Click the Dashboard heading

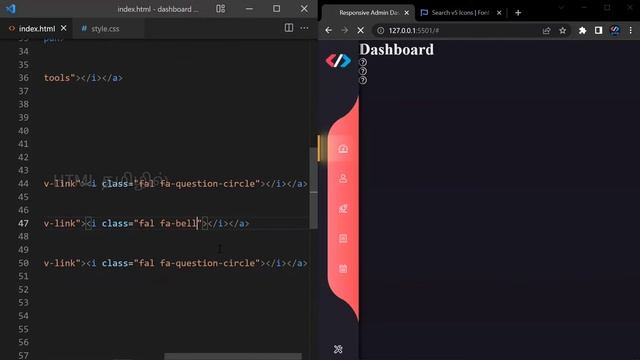396,49
